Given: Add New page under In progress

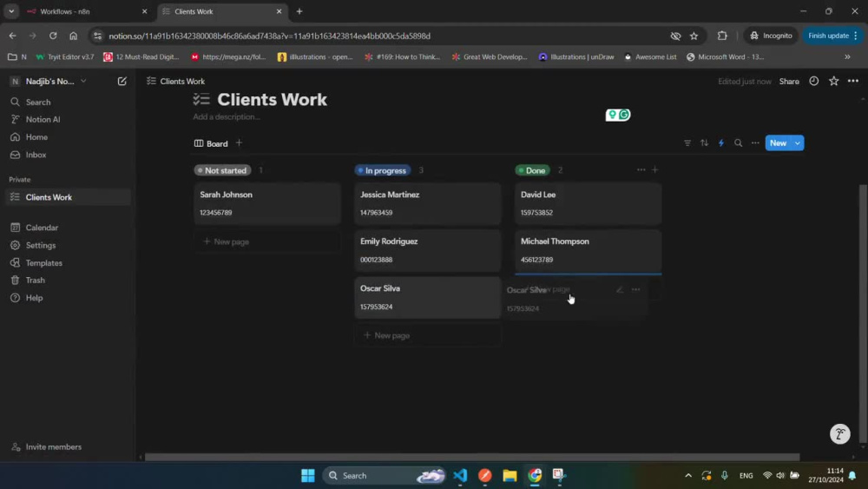Looking at the screenshot, I should click(x=427, y=335).
